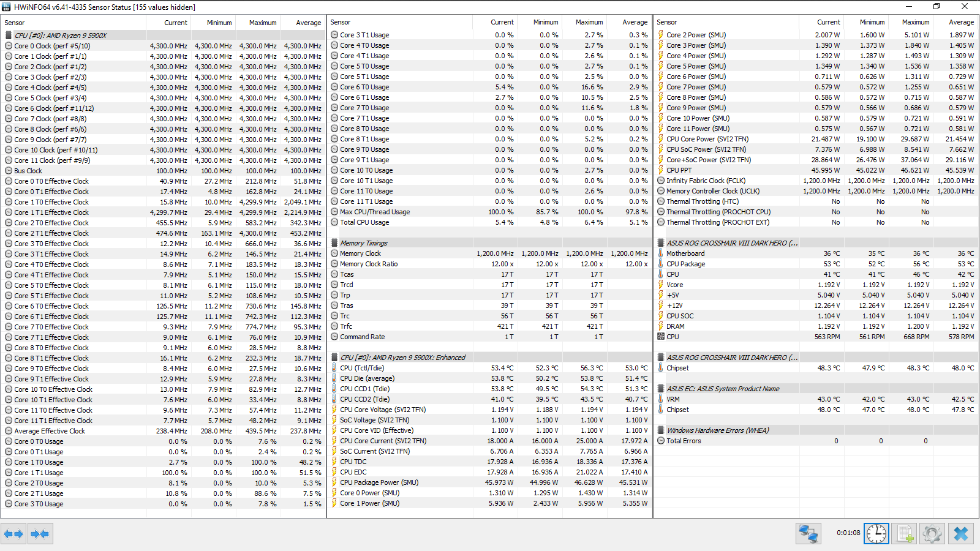Select the Core 11 T1 Effective Clock row
The image size is (980, 551).
(163, 421)
